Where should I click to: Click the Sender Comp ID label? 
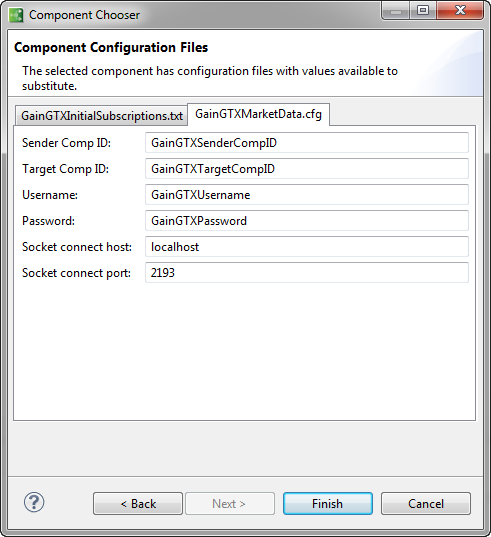pos(66,143)
